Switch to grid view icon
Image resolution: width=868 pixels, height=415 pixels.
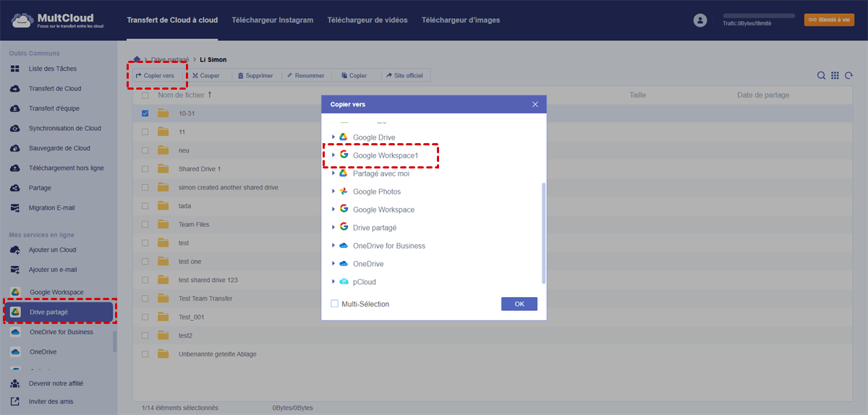pos(835,75)
